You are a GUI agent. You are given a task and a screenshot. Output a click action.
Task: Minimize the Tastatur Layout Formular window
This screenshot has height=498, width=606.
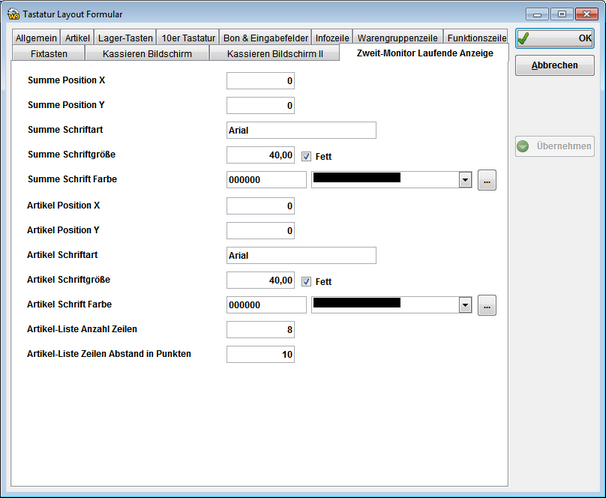[x=537, y=14]
